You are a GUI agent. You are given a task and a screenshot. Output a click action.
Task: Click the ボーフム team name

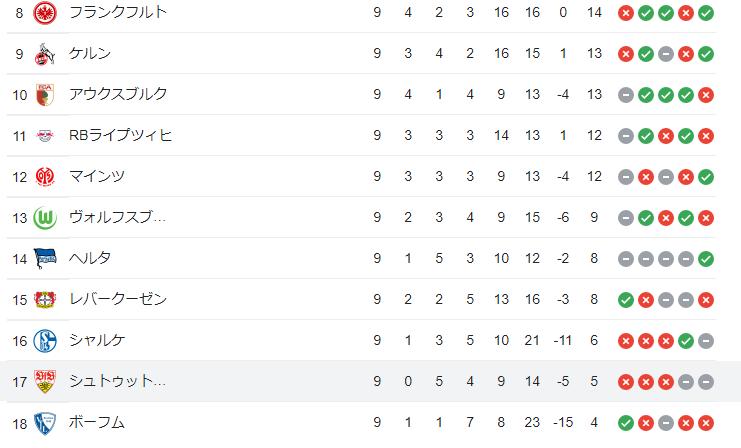97,423
